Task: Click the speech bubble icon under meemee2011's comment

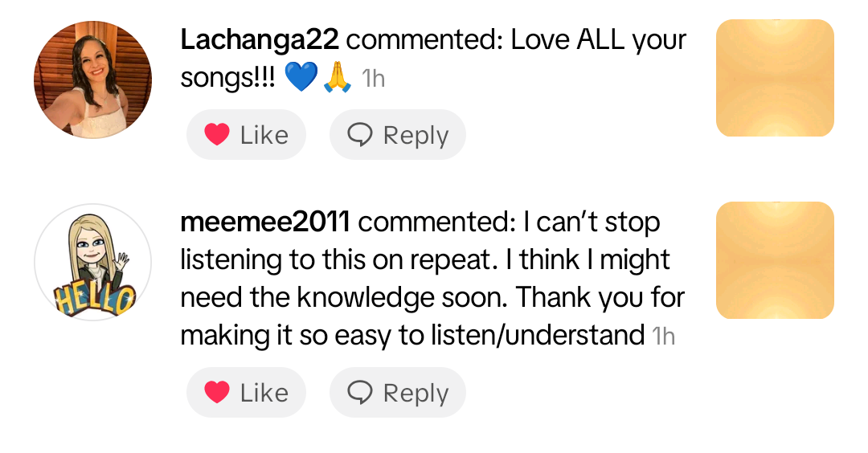Action: [360, 393]
